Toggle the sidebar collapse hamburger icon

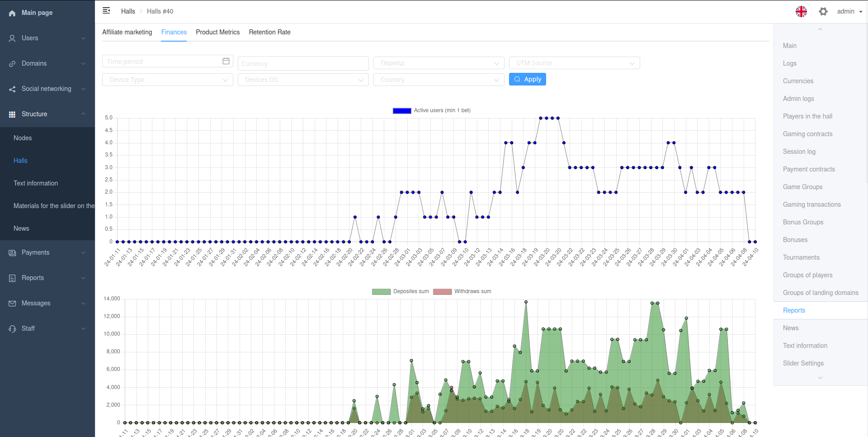(x=106, y=10)
